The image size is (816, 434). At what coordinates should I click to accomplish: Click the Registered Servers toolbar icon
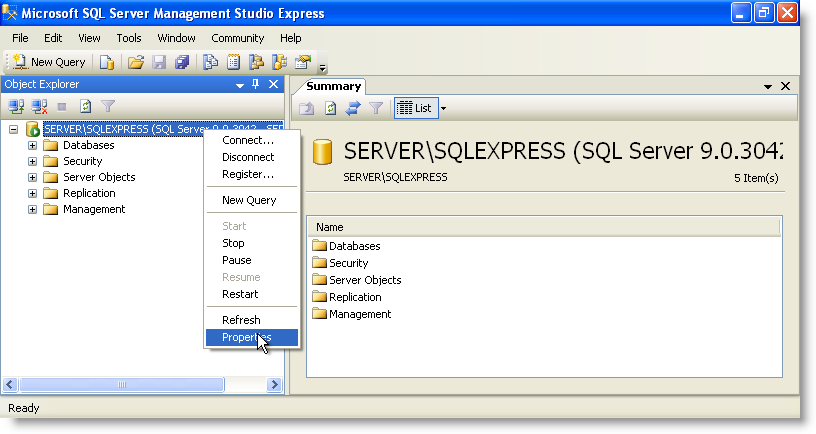pos(210,62)
